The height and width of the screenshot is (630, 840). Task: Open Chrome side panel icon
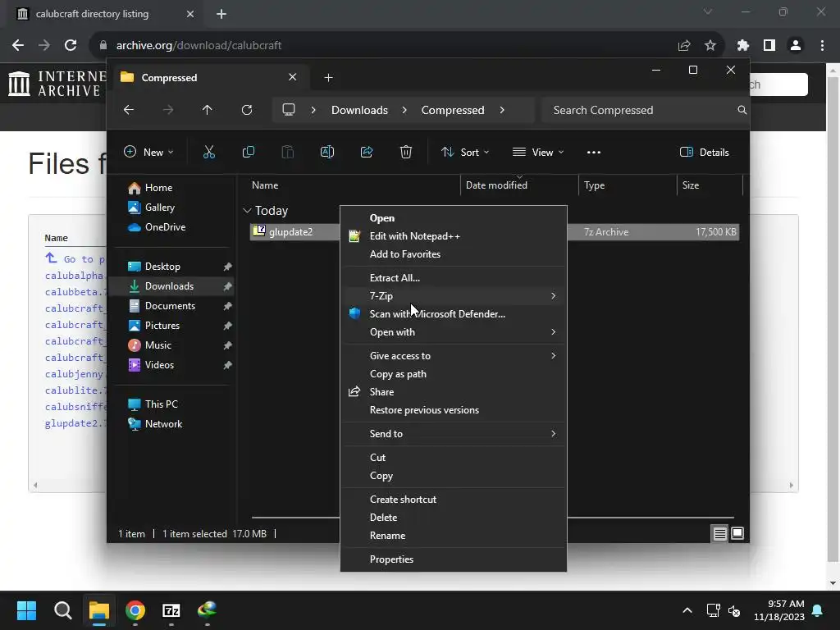pos(769,46)
